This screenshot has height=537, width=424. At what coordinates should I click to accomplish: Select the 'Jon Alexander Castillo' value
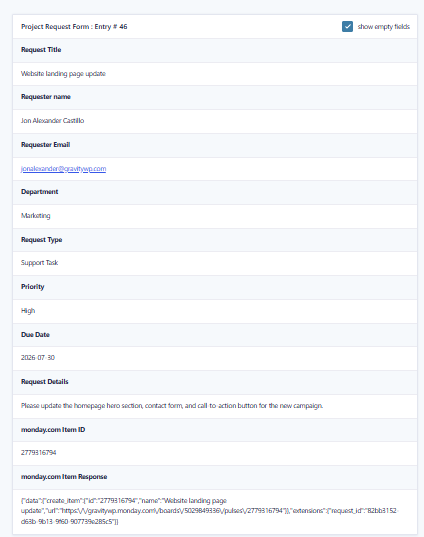tap(52, 121)
